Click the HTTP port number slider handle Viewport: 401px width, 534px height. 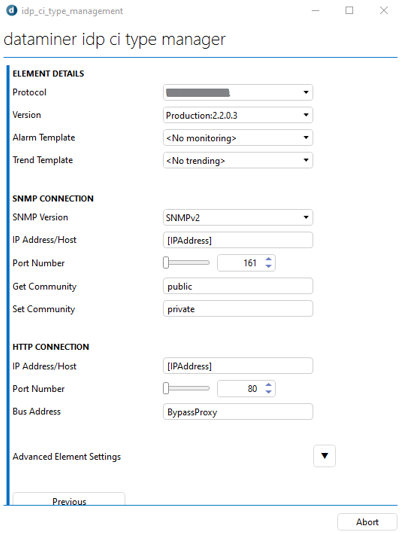click(x=166, y=388)
